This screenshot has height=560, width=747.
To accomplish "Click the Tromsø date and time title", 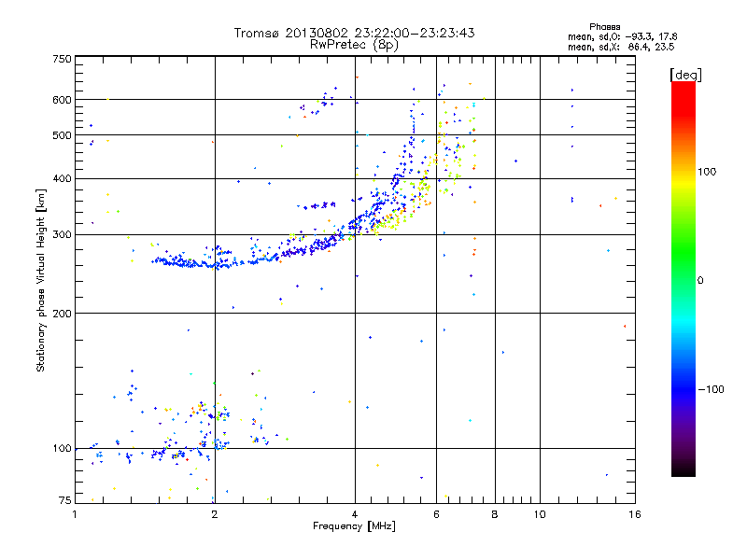I will tap(354, 33).
